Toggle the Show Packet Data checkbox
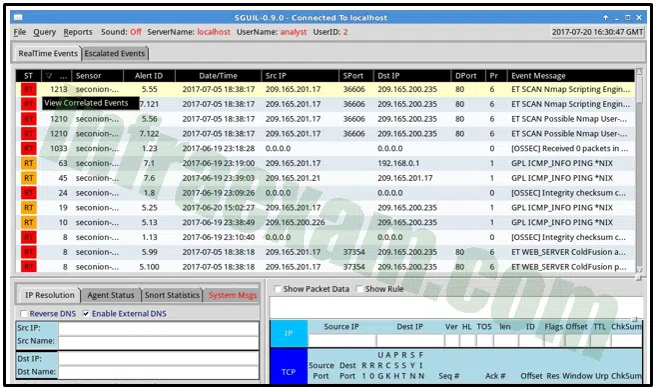Viewport: 656px width, 390px height. [x=277, y=289]
